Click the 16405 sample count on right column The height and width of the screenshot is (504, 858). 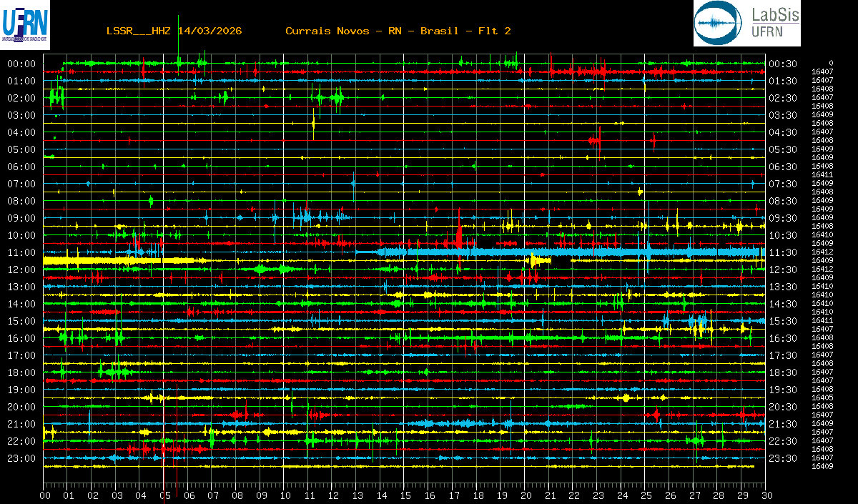(822, 397)
